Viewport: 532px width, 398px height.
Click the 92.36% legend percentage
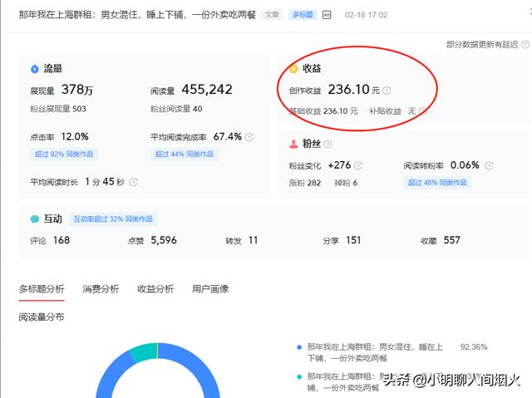pyautogui.click(x=474, y=347)
